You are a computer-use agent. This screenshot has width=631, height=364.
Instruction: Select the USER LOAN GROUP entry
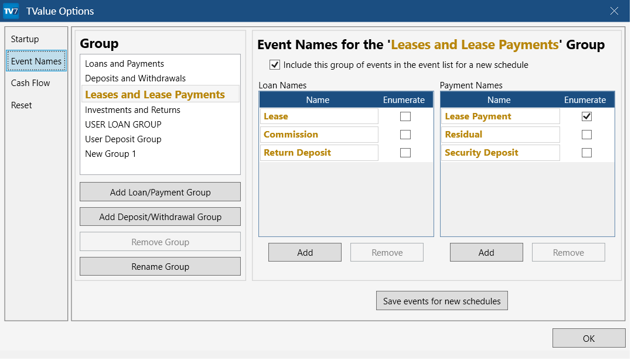point(122,124)
